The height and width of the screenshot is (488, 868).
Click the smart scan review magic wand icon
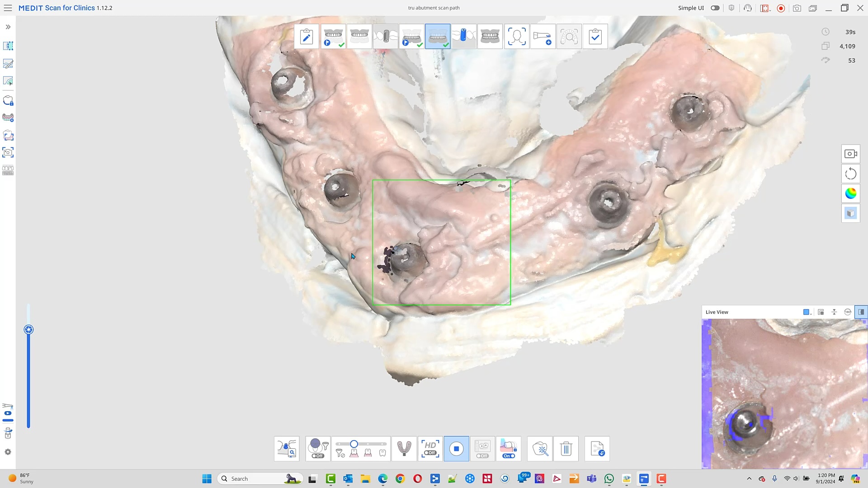click(x=540, y=449)
